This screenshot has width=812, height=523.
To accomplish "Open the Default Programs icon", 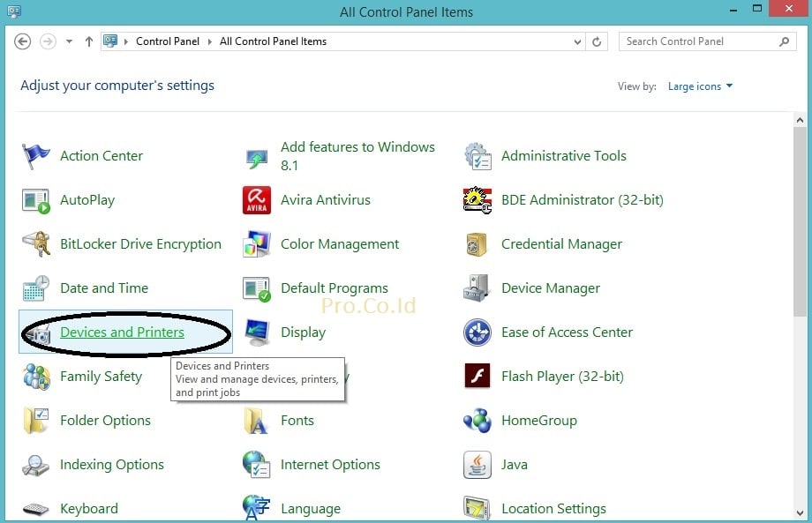I will [256, 288].
